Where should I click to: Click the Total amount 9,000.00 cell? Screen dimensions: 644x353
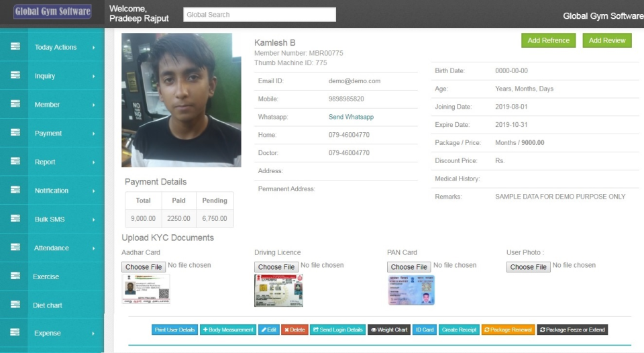click(144, 219)
